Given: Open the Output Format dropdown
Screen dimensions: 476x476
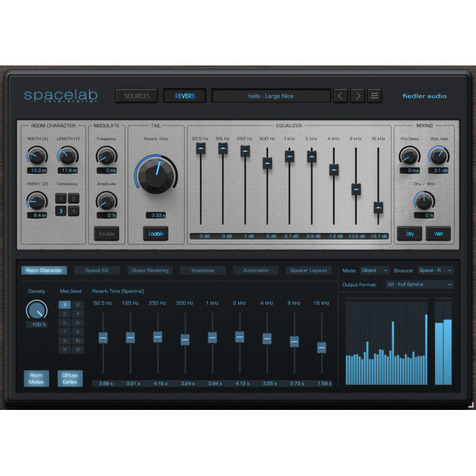Looking at the screenshot, I should 419,284.
